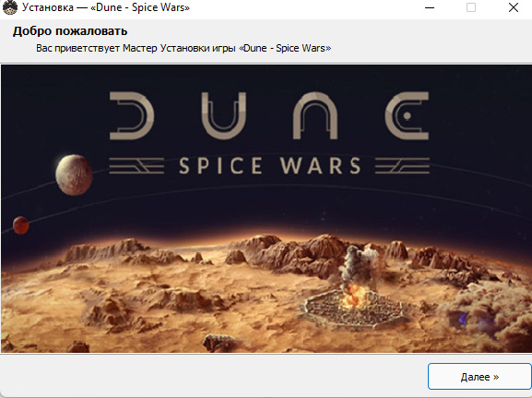Image resolution: width=532 pixels, height=398 pixels.
Task: Click the installer icon in title bar
Action: [x=9, y=7]
